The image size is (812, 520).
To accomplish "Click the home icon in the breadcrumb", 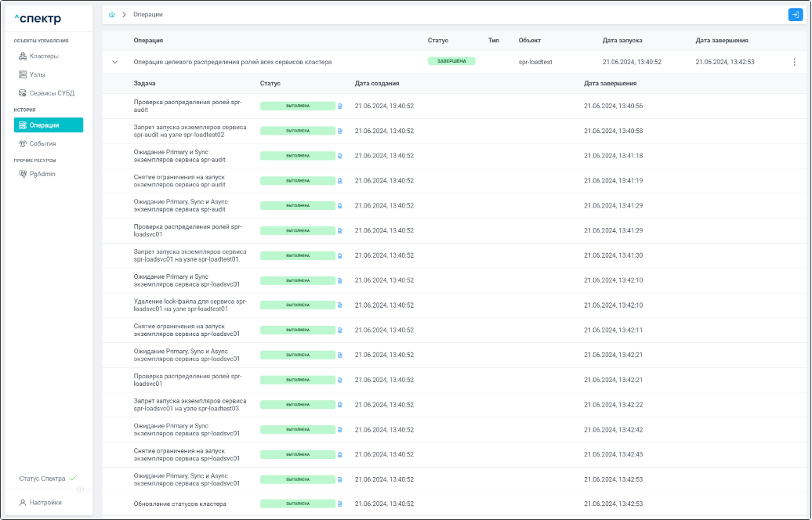I will click(112, 15).
